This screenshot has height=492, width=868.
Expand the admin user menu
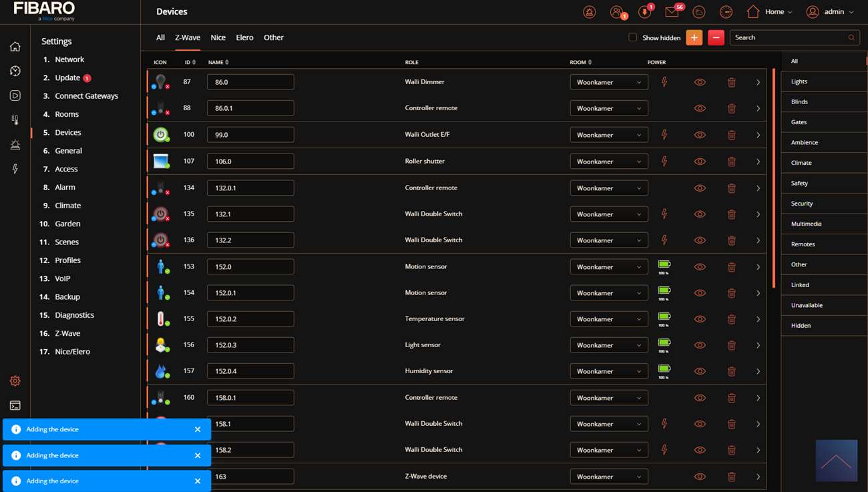(x=830, y=12)
